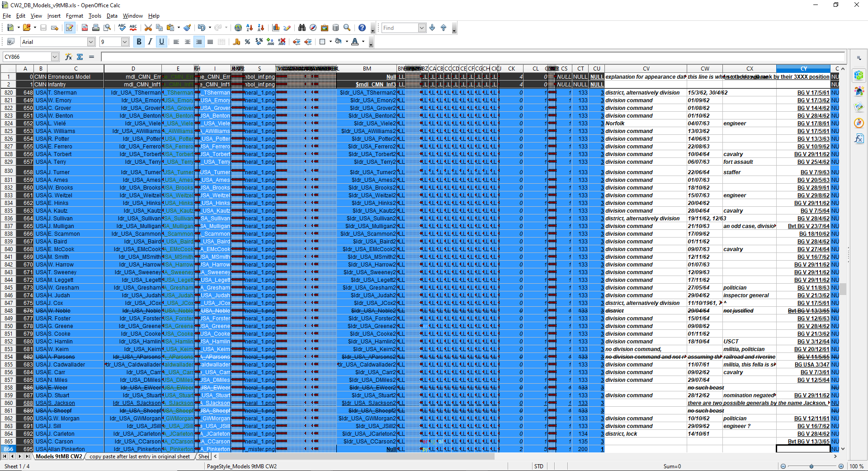
Task: Select the Format Paintbrush tool
Action: click(x=188, y=28)
